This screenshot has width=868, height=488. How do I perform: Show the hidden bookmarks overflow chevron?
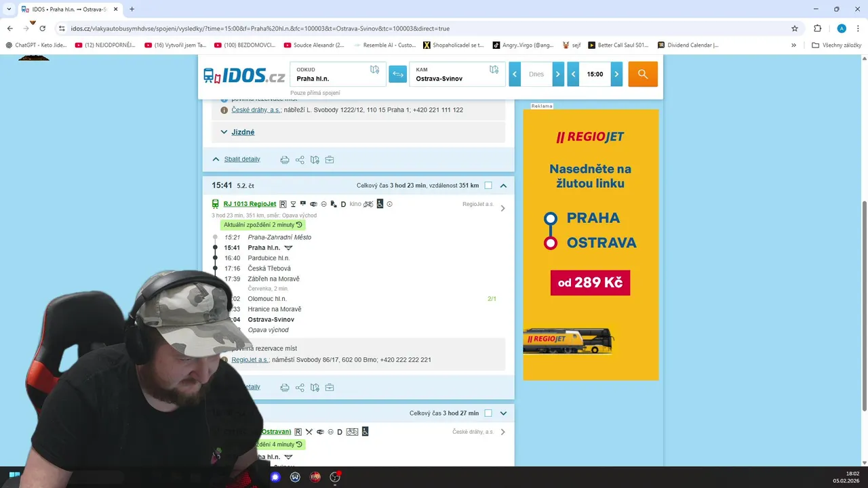coord(794,45)
